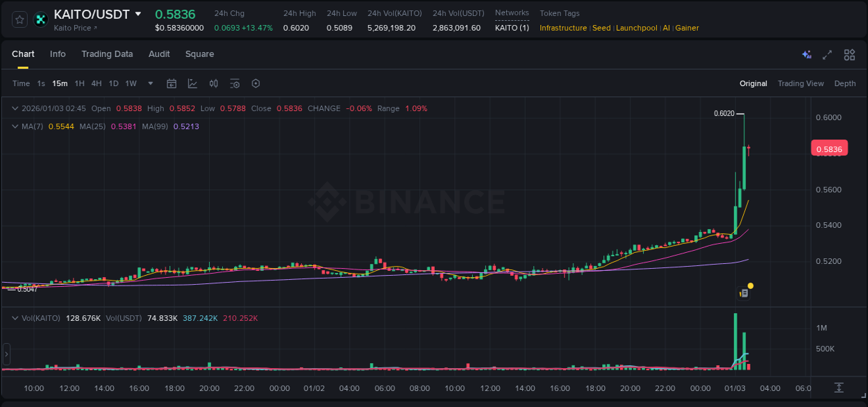Switch chart mode to Original
868x407 pixels.
(753, 83)
